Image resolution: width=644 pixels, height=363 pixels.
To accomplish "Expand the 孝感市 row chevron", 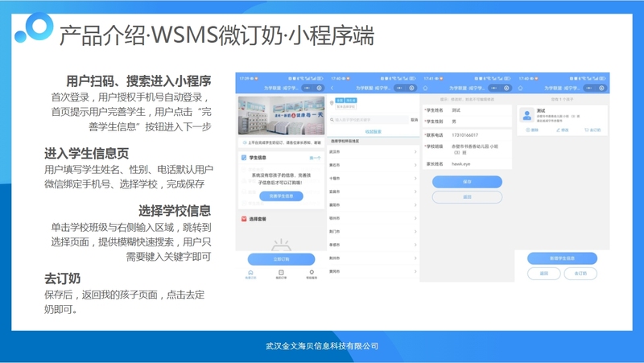I will (415, 245).
